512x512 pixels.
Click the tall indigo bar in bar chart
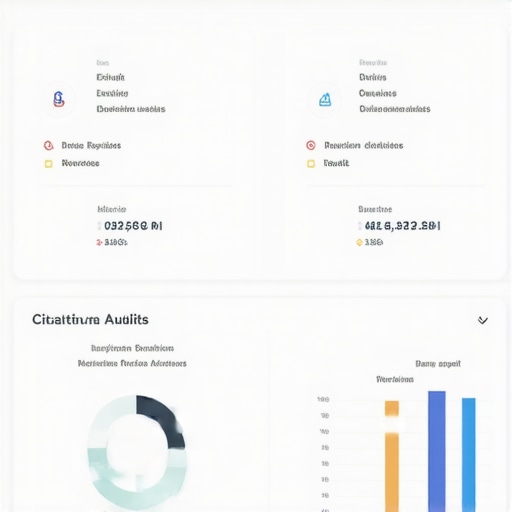click(x=437, y=452)
